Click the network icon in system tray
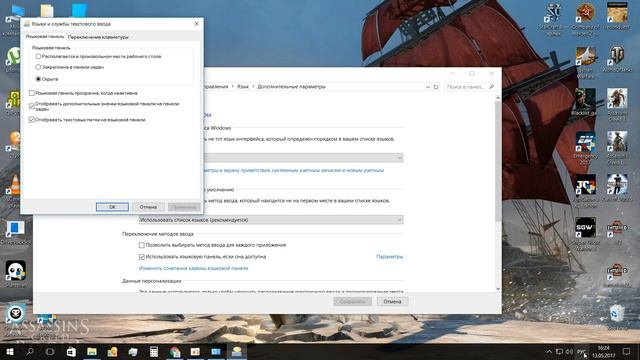The image size is (640, 360). pos(559,352)
